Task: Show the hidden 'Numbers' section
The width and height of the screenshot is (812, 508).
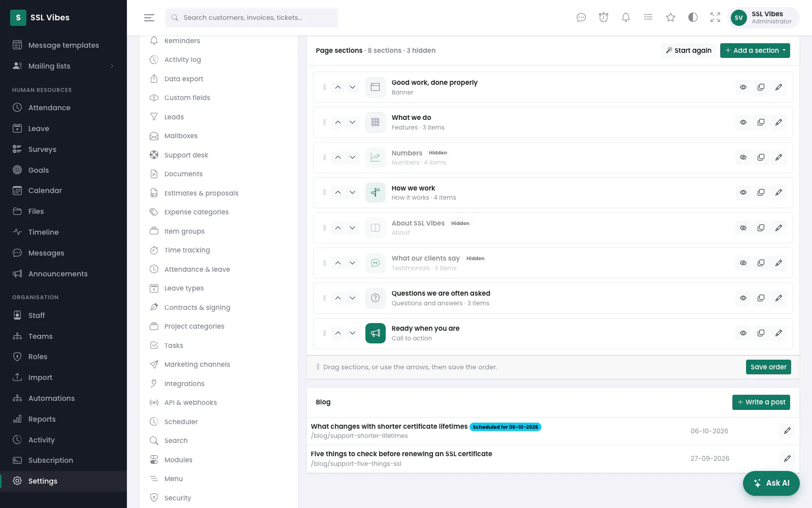Action: click(x=743, y=157)
